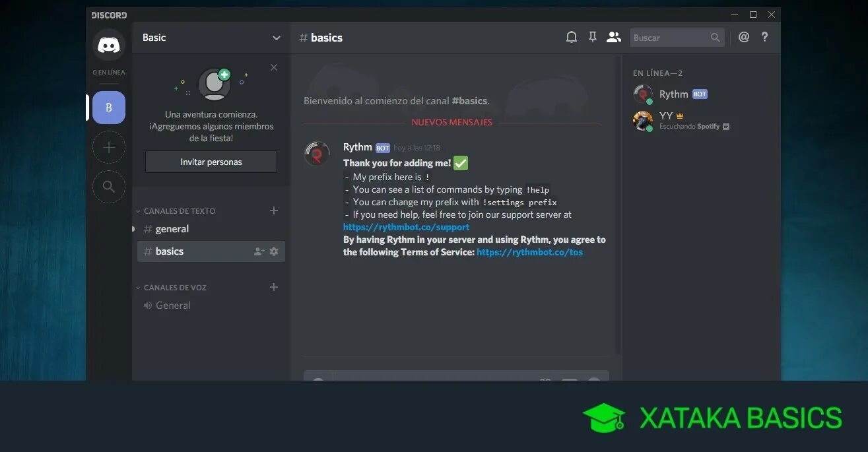Open mentions @ inbox
Screen dimensions: 868x452
pos(744,38)
